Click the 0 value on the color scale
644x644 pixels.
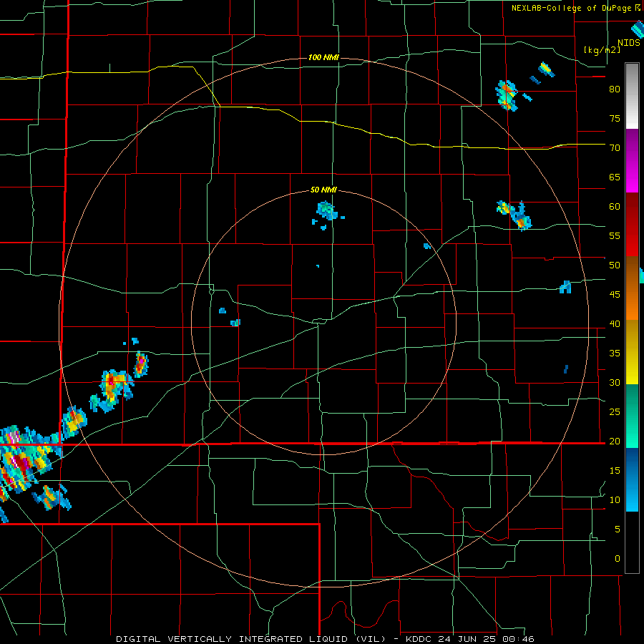point(618,559)
